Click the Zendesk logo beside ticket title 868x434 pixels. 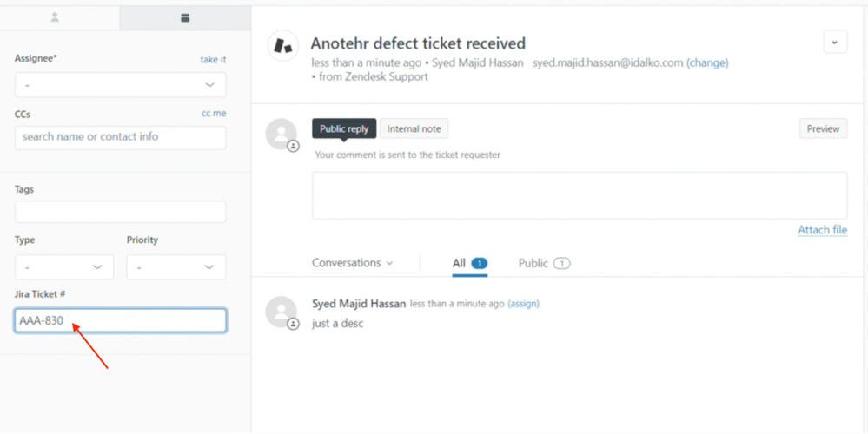pos(282,46)
